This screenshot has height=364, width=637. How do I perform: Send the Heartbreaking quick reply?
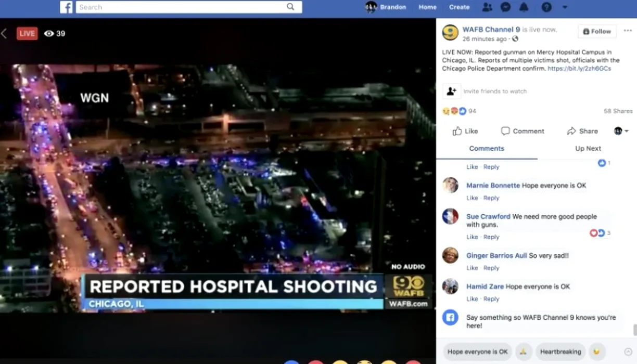coord(560,352)
